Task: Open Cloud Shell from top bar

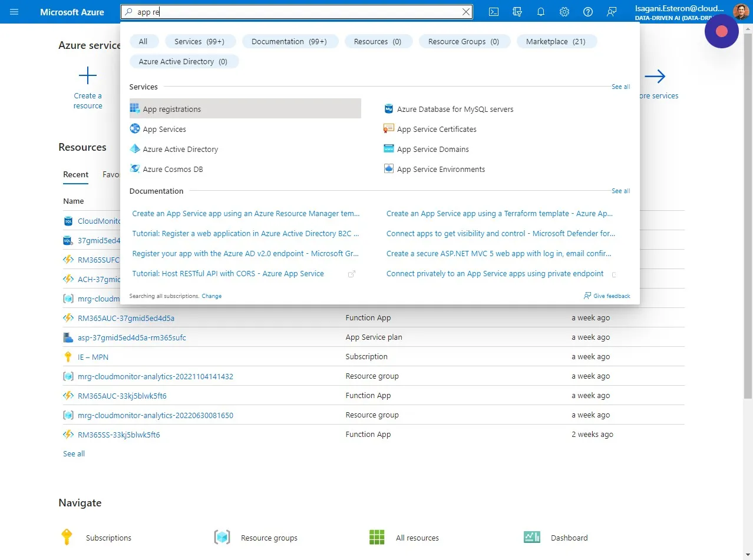Action: tap(494, 12)
